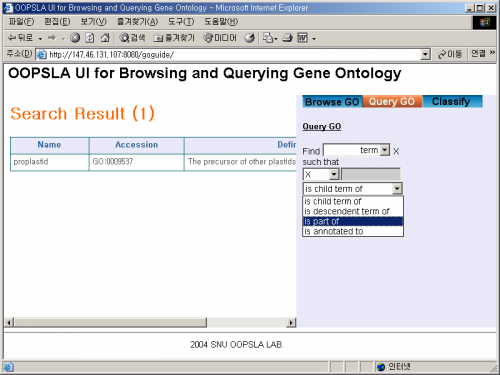
Task: Select 'is part of' highlighted option
Action: coord(353,221)
